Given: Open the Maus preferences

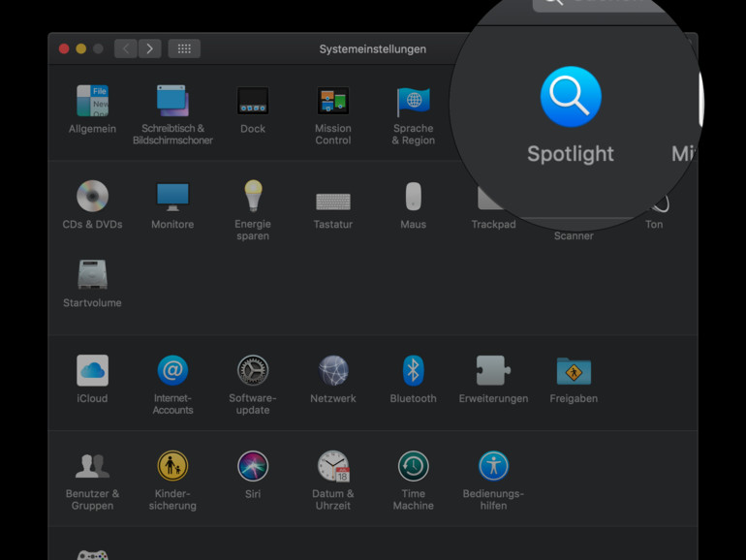Looking at the screenshot, I should [x=413, y=196].
